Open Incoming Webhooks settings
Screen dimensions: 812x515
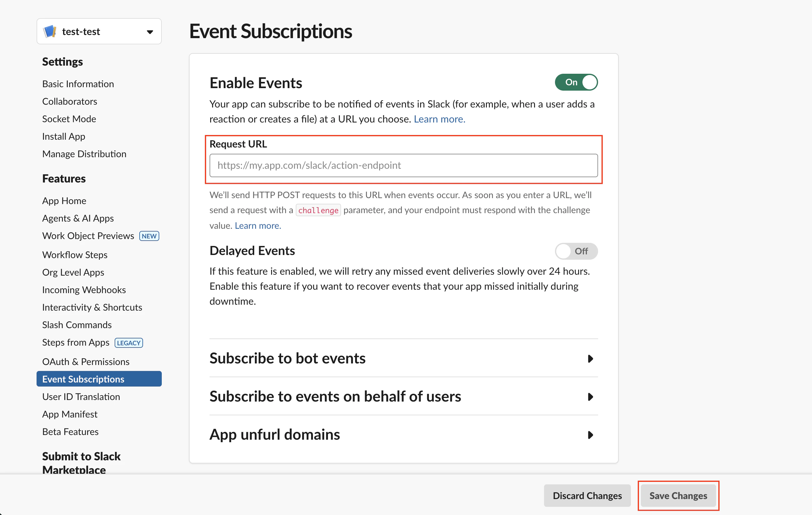tap(84, 290)
